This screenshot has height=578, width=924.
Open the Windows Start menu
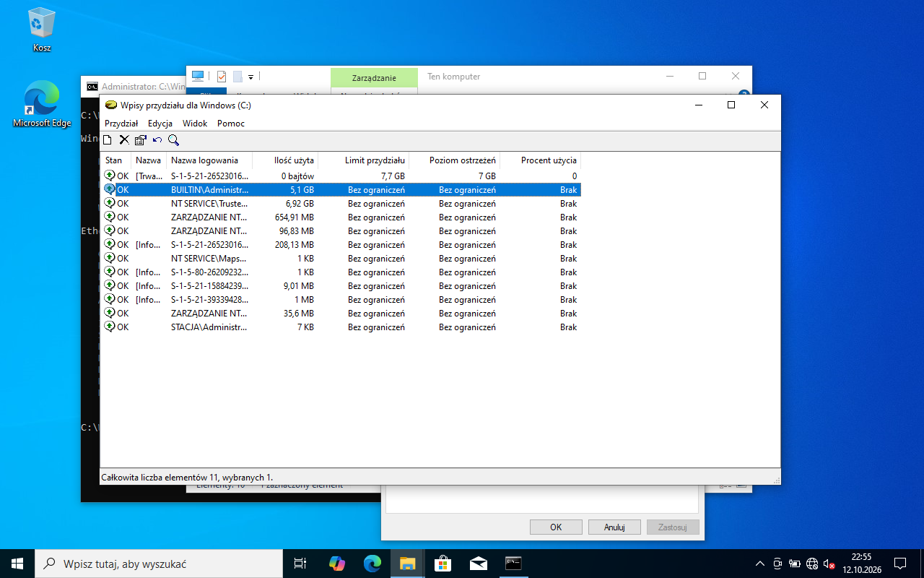coord(17,564)
